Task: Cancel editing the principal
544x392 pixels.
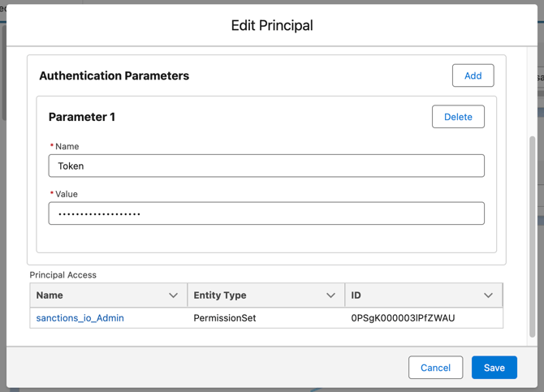Action: coord(435,368)
